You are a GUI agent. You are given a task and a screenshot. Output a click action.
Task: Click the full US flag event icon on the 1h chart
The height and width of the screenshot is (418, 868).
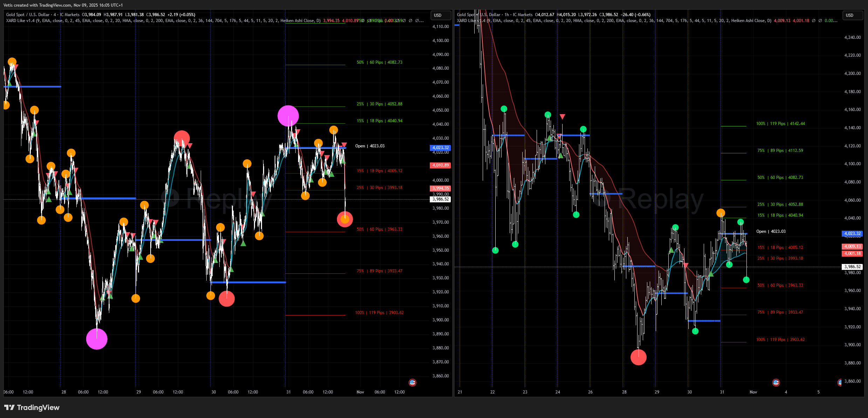point(776,382)
